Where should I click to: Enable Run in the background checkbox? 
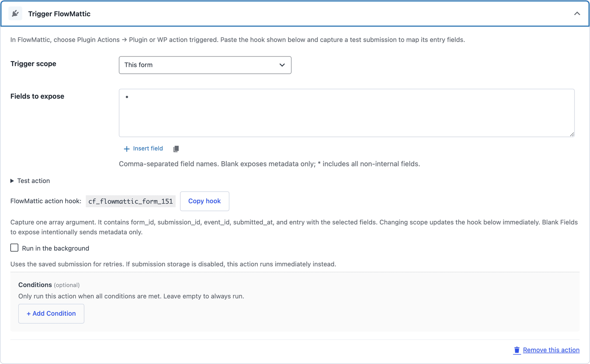[14, 248]
